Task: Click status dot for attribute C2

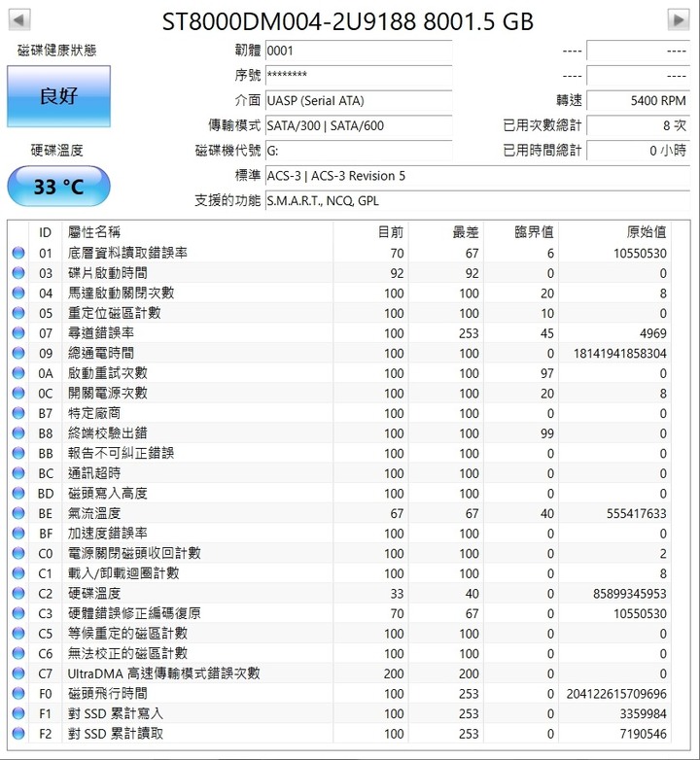Action: [x=18, y=594]
